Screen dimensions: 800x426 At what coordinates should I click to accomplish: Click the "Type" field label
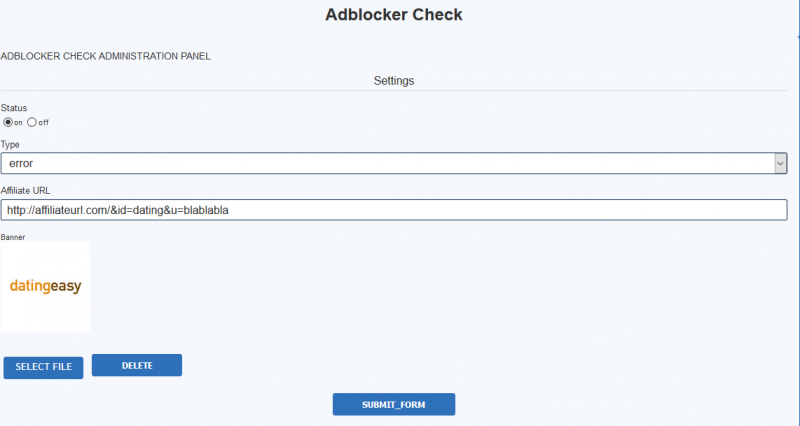point(10,145)
